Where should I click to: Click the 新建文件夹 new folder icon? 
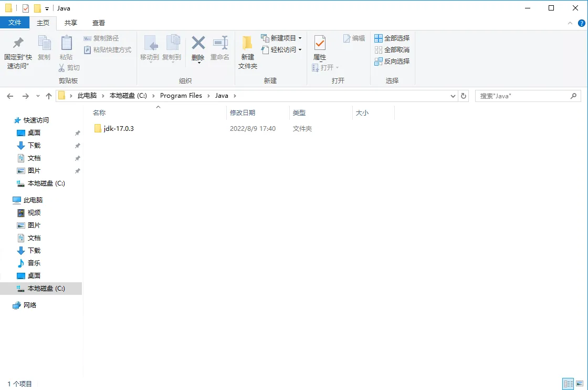coord(247,43)
